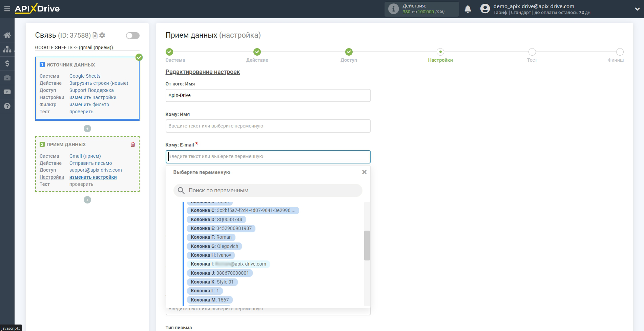Image resolution: width=644 pixels, height=331 pixels.
Task: Close the variable selection panel
Action: tap(364, 172)
